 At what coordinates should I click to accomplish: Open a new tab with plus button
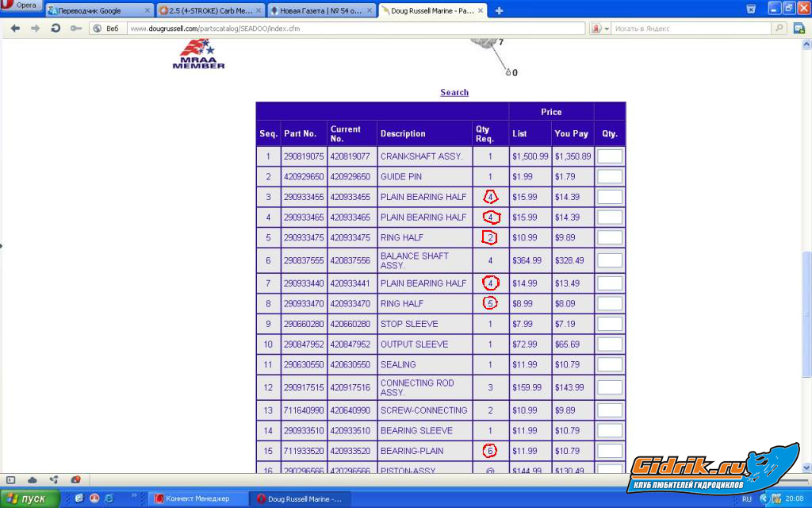[x=499, y=11]
